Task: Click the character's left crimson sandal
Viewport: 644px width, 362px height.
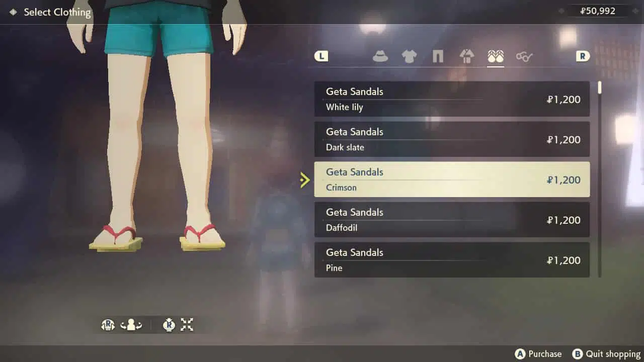Action: click(116, 239)
